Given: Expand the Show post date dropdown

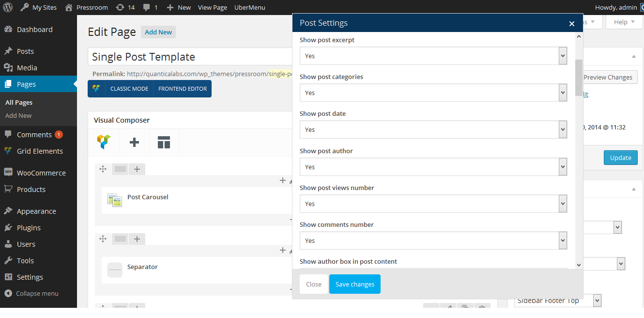Looking at the screenshot, I should 433,130.
